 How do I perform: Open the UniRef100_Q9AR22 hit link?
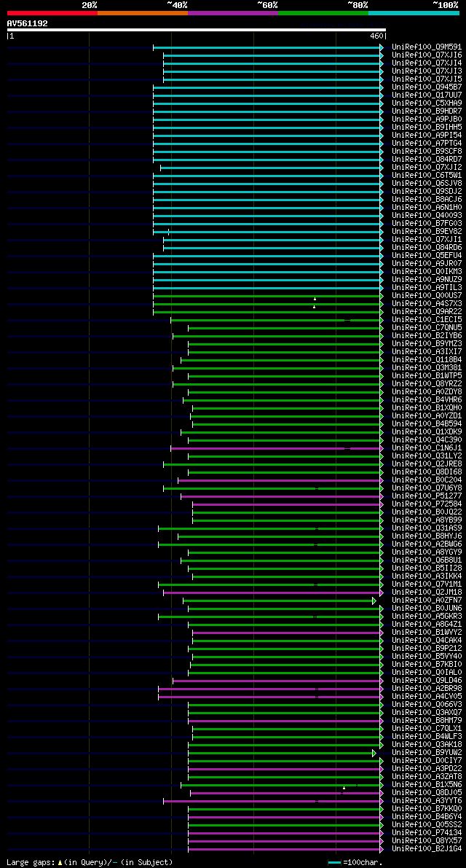click(427, 312)
